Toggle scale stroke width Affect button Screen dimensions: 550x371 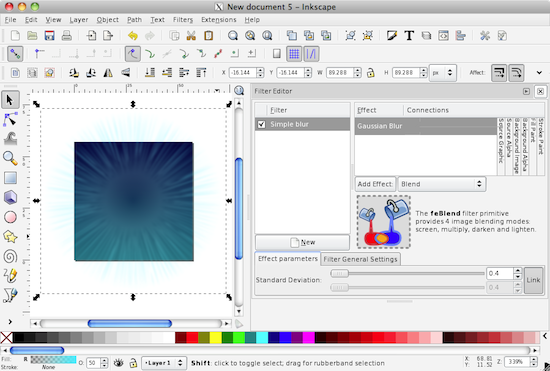coord(499,73)
